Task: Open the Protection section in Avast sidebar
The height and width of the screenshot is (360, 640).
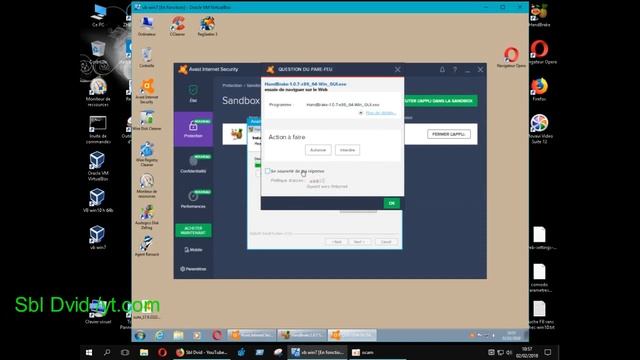Action: (x=193, y=129)
